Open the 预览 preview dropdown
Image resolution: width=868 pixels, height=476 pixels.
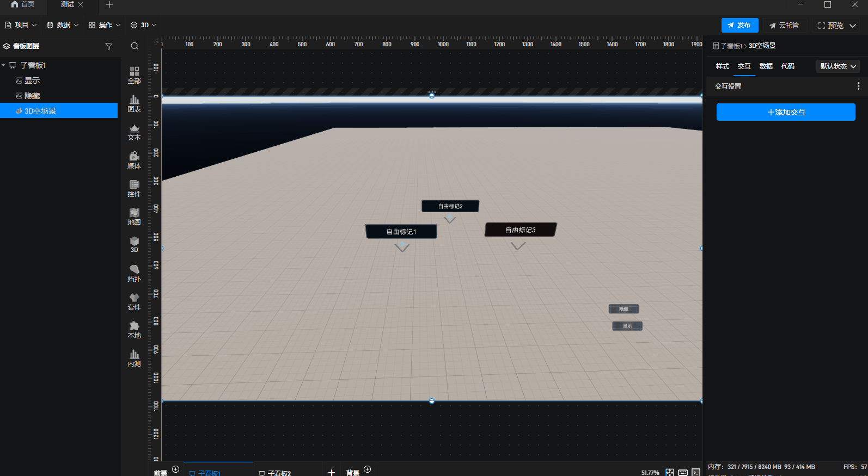(853, 26)
